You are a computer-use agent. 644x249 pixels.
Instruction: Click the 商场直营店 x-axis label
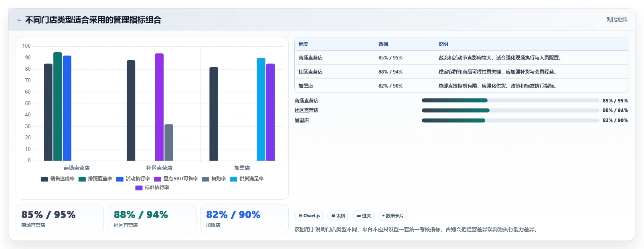pos(77,168)
